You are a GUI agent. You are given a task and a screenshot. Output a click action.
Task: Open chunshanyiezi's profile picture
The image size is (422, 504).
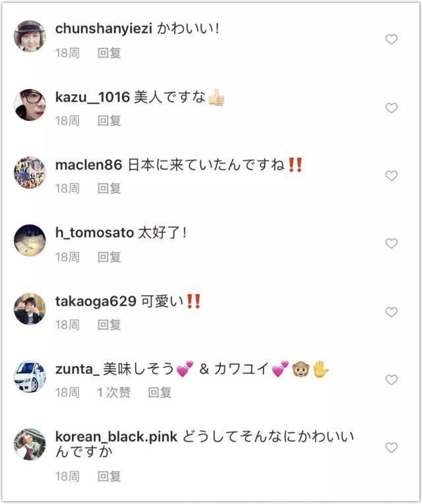[x=30, y=36]
